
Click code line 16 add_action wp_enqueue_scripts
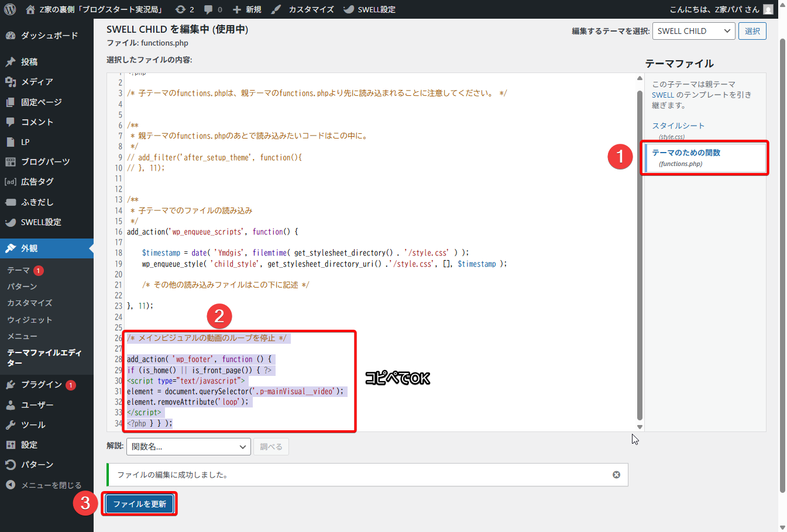click(212, 232)
